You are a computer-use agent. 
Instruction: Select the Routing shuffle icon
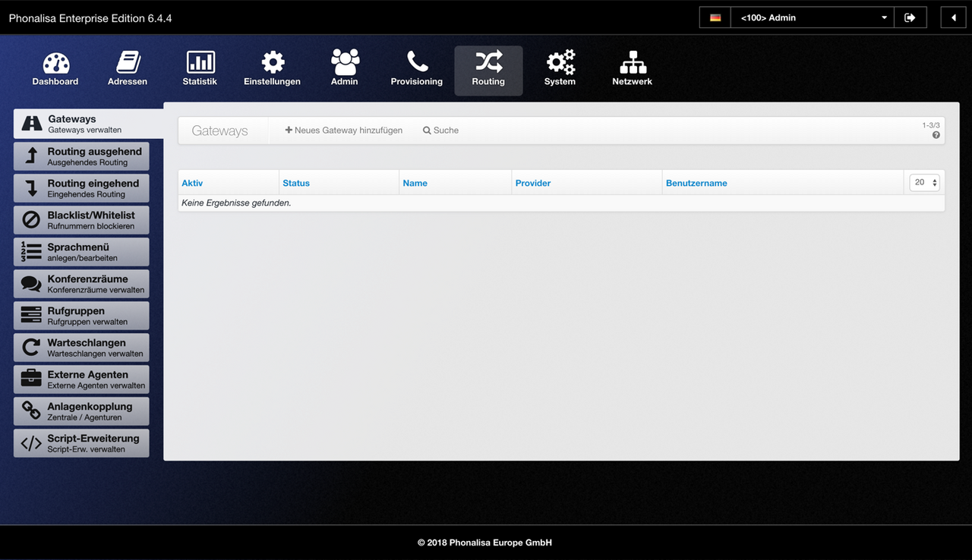click(488, 63)
